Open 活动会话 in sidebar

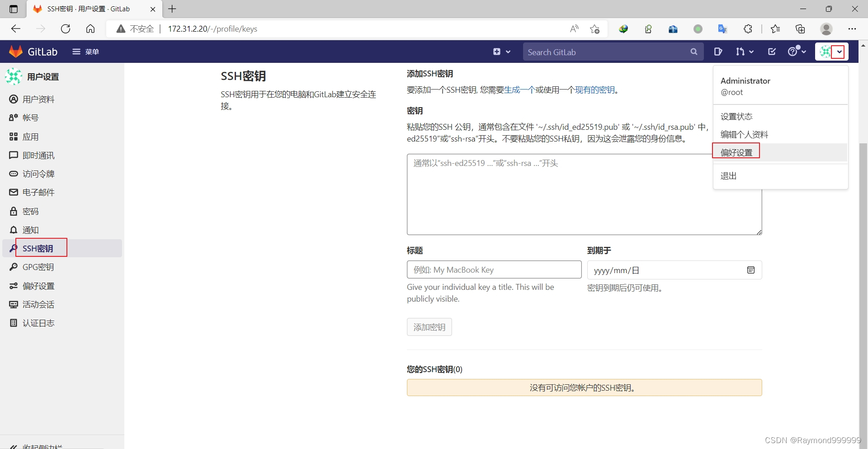tap(62, 304)
